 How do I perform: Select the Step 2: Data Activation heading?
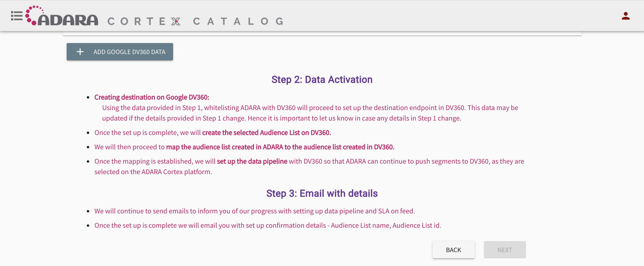[x=322, y=80]
